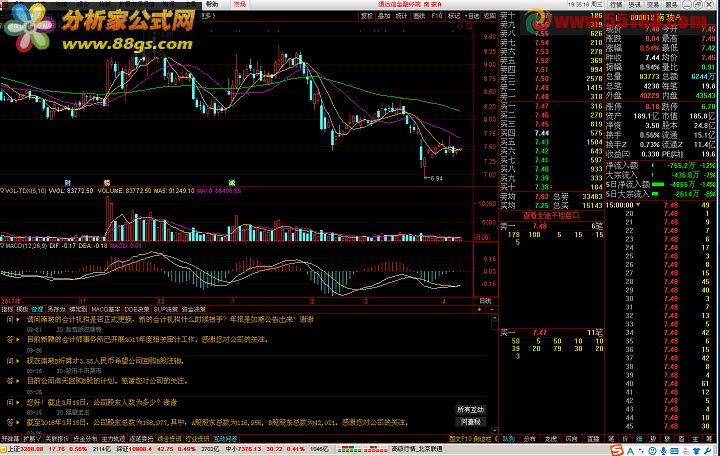720x456 pixels.
Task: Click the 叠加 overlay button
Action: [x=384, y=16]
